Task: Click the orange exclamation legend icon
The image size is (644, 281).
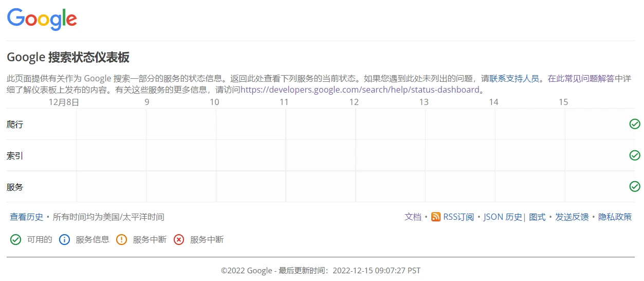Action: pyautogui.click(x=121, y=240)
